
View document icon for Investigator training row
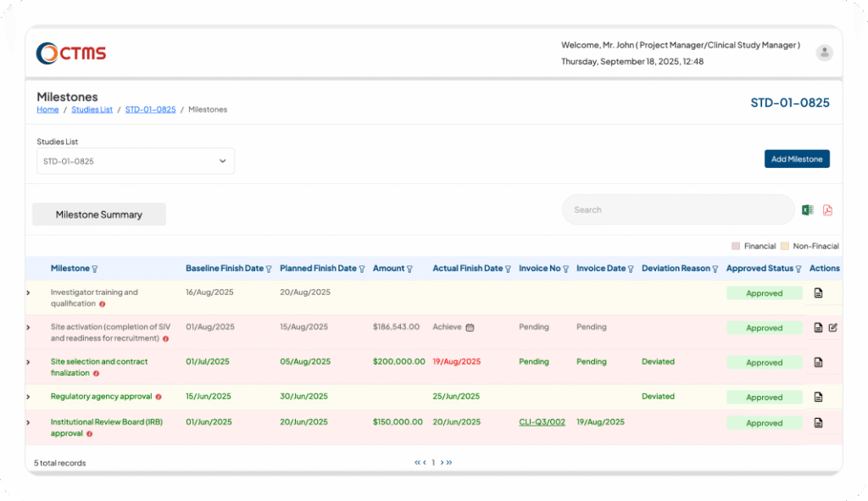click(x=818, y=292)
